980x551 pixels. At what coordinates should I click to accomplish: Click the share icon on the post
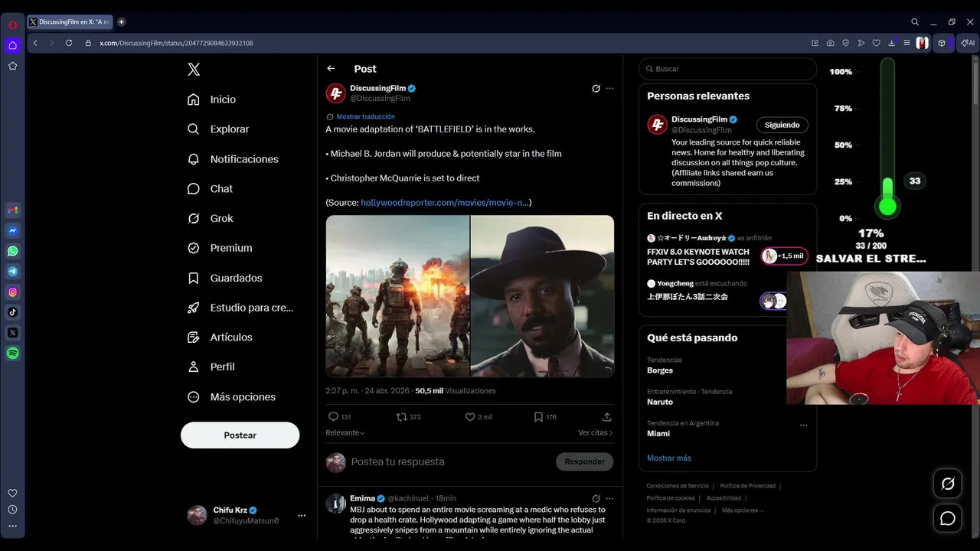[x=607, y=417]
